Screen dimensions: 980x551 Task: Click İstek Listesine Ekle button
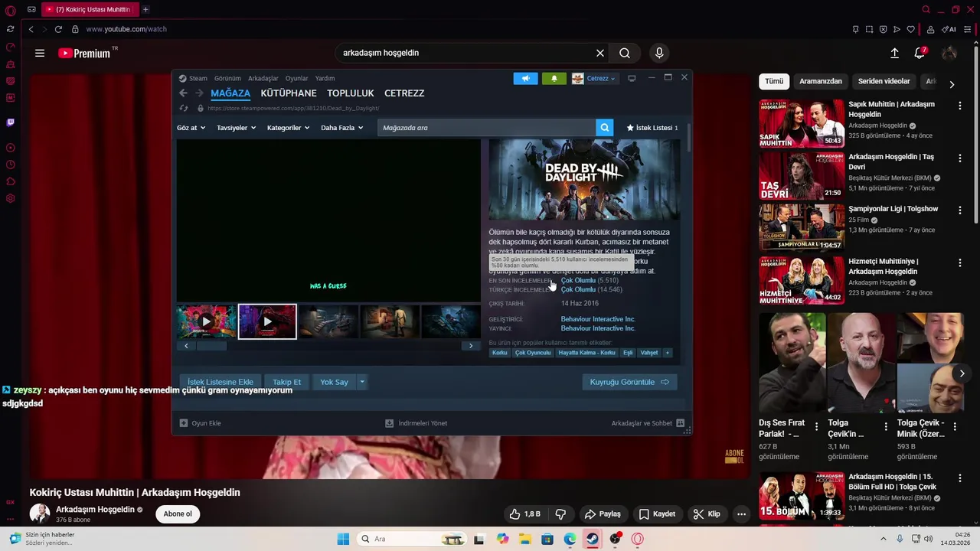pyautogui.click(x=220, y=382)
